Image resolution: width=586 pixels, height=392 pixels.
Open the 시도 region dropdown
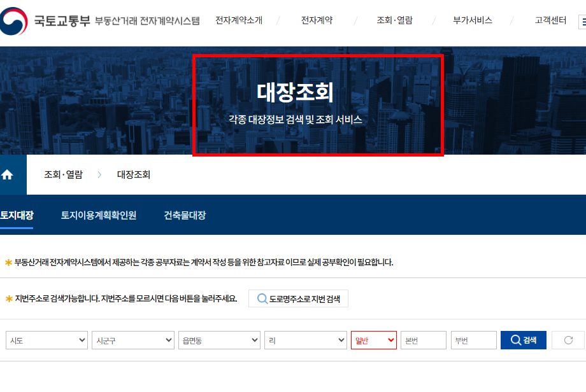(x=46, y=340)
